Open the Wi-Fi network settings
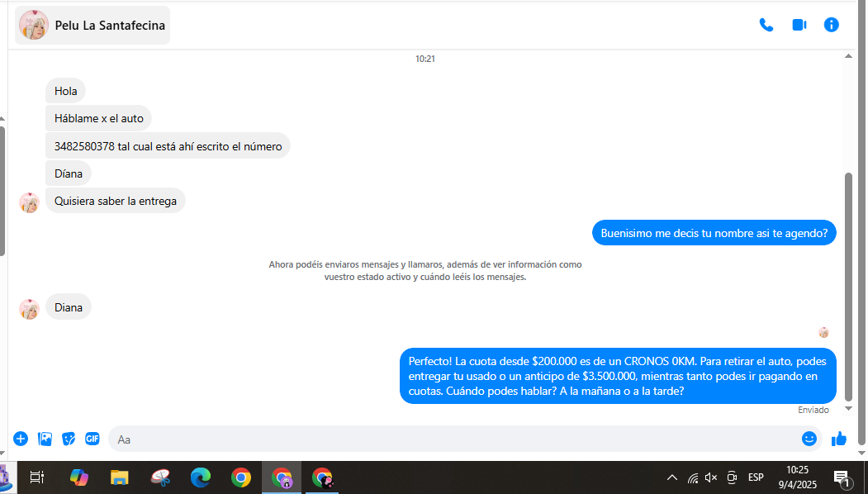The width and height of the screenshot is (868, 494). tap(693, 477)
